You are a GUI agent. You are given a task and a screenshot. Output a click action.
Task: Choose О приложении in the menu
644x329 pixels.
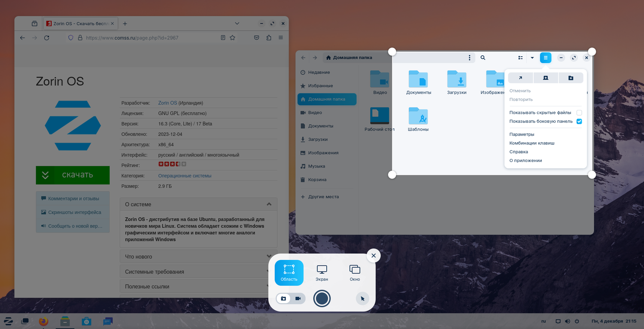(526, 161)
